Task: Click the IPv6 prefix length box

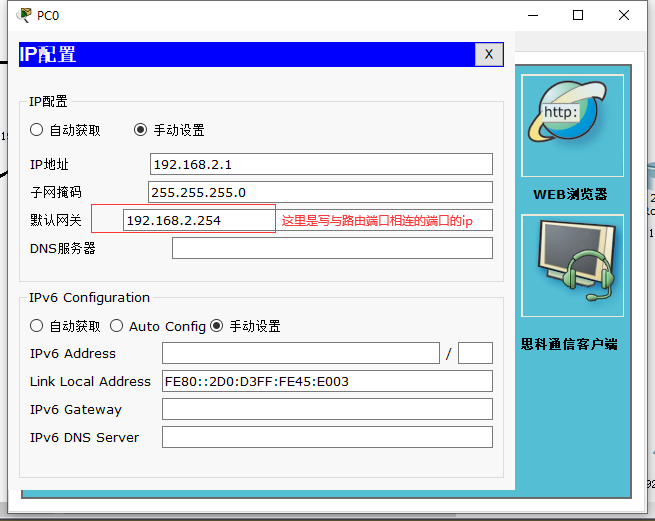Action: (475, 353)
